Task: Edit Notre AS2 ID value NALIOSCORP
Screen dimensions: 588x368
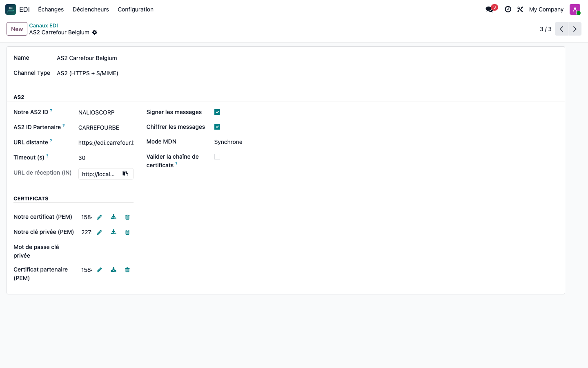Action: [x=106, y=112]
